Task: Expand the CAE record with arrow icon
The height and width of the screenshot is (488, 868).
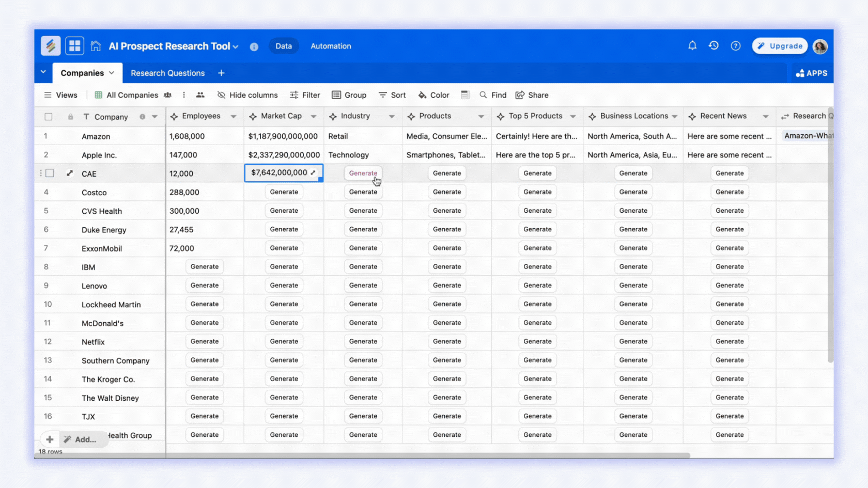Action: [x=70, y=174]
